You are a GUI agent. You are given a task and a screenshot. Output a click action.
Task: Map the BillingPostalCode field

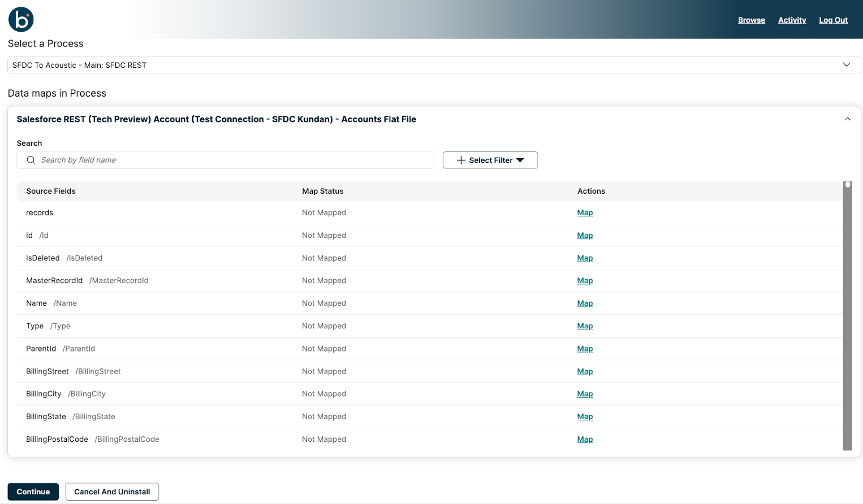tap(585, 439)
